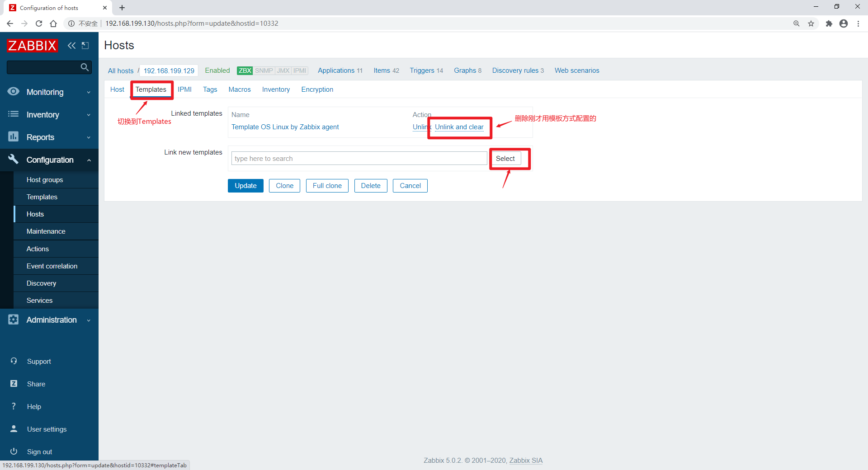Screen dimensions: 868x470
Task: Click the Zabbix SIA footer link
Action: [526, 461]
